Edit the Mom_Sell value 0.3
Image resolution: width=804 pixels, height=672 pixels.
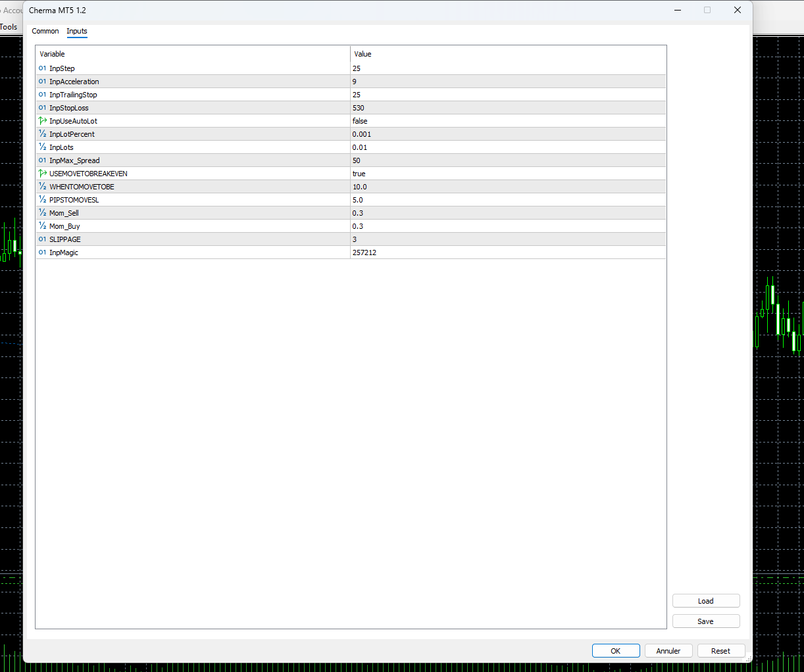point(508,213)
